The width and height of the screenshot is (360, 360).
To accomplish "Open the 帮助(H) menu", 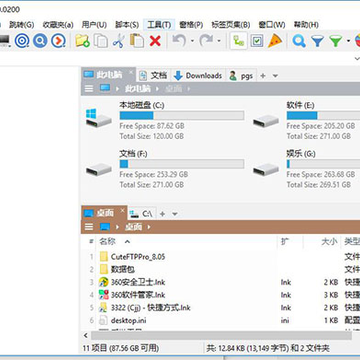I will [x=306, y=25].
